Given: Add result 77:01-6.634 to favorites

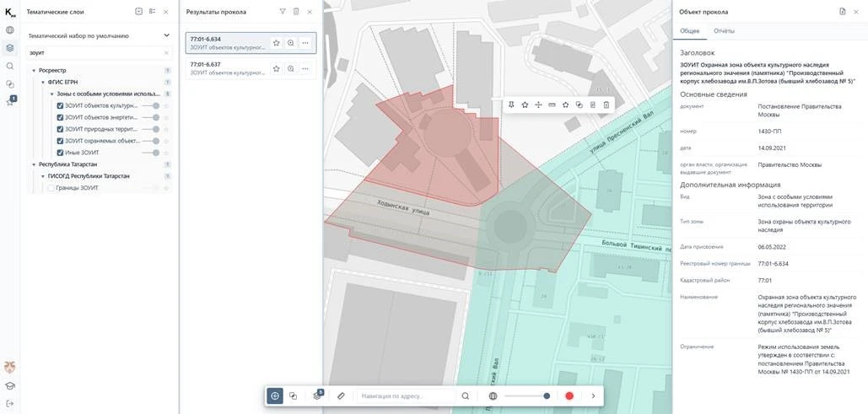Looking at the screenshot, I should 276,43.
